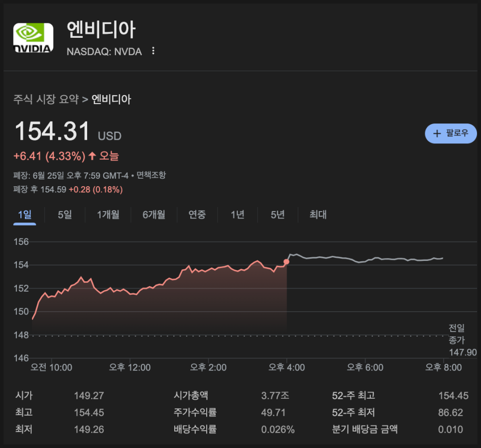Click the 최저 value 149.26
Image resolution: width=481 pixels, height=448 pixels.
89,429
